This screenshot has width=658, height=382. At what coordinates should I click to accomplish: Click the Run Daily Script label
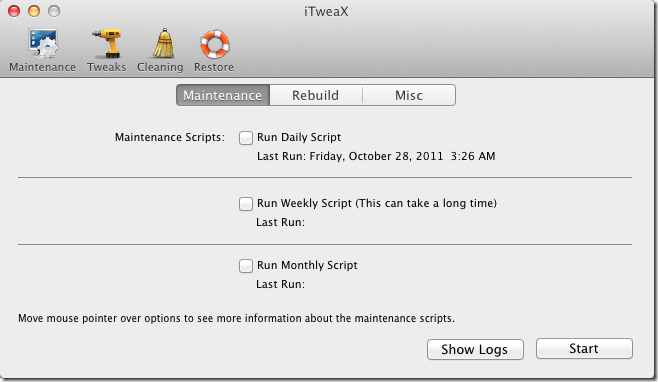299,137
